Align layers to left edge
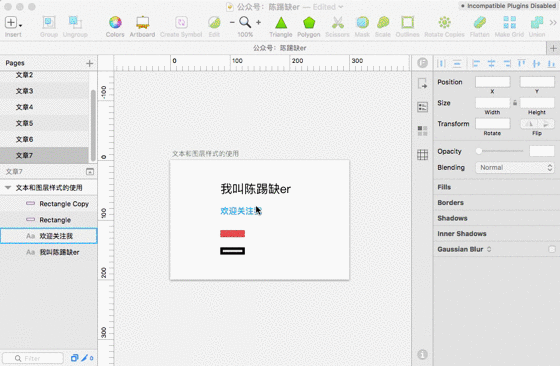Viewport: 560px width, 366px height. click(476, 64)
